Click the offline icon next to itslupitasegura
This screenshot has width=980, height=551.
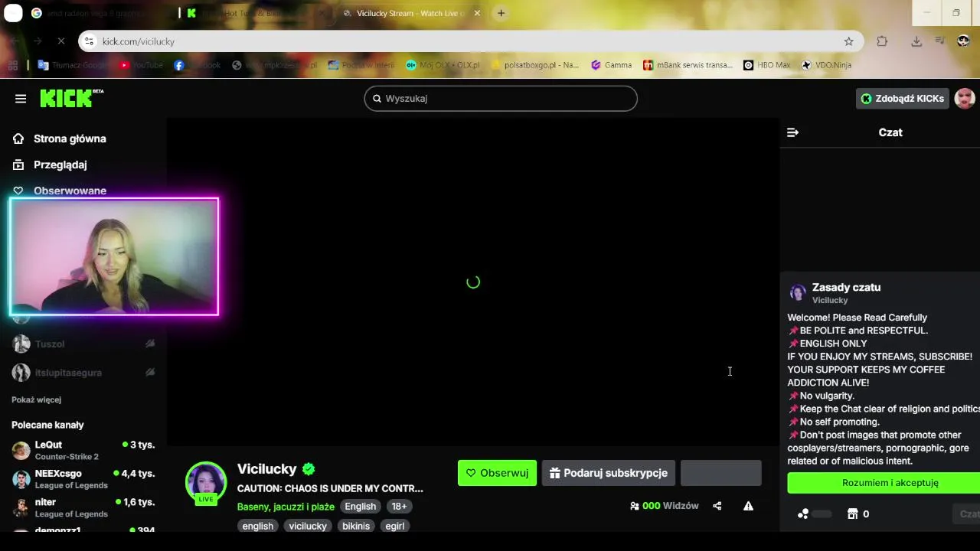tap(150, 373)
